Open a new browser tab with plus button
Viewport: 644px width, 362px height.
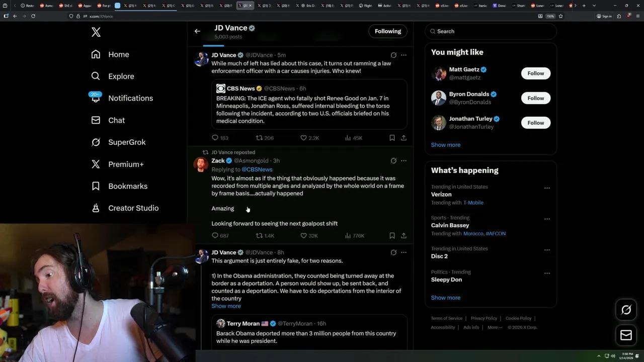[584, 6]
